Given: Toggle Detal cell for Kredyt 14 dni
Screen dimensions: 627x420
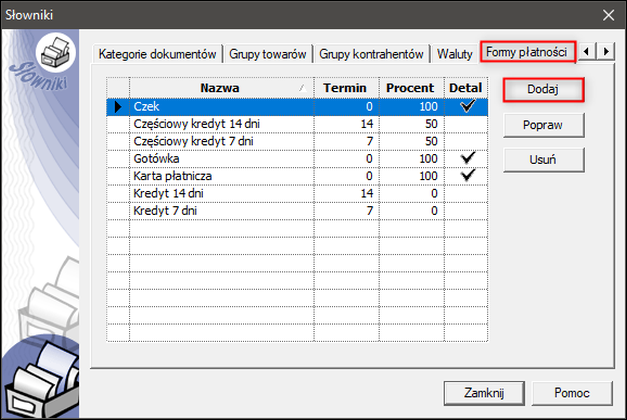Looking at the screenshot, I should click(466, 194).
